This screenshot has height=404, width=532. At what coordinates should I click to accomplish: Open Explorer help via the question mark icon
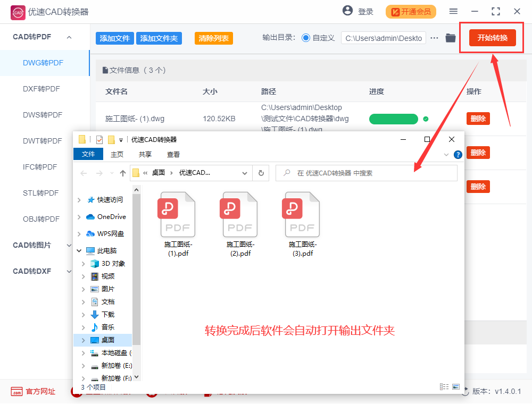point(457,154)
